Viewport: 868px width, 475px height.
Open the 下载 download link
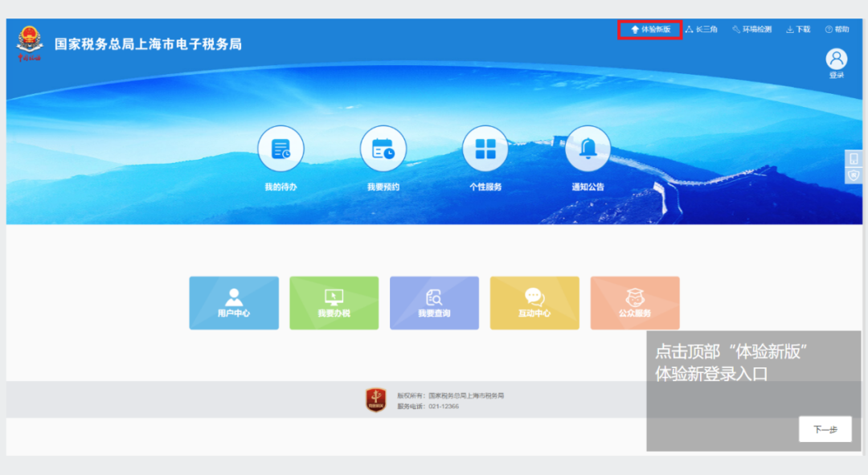coord(798,30)
